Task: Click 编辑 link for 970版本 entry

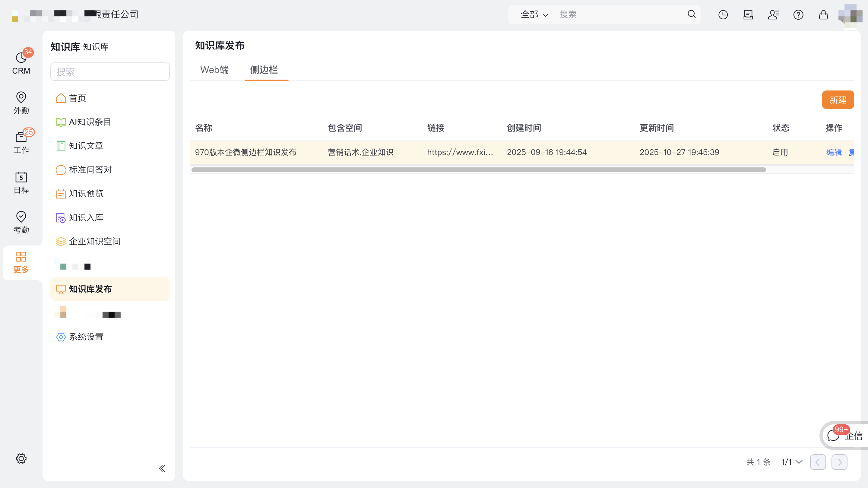Action: click(x=834, y=152)
